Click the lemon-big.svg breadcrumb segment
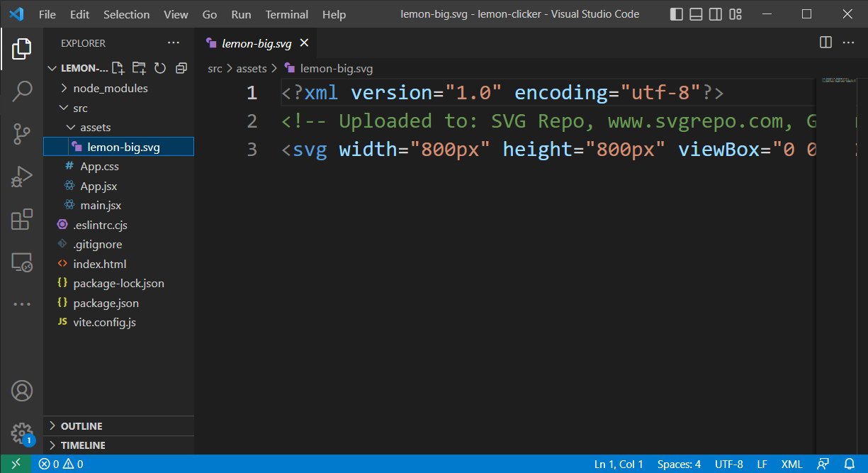Image resolution: width=868 pixels, height=473 pixels. pyautogui.click(x=328, y=69)
